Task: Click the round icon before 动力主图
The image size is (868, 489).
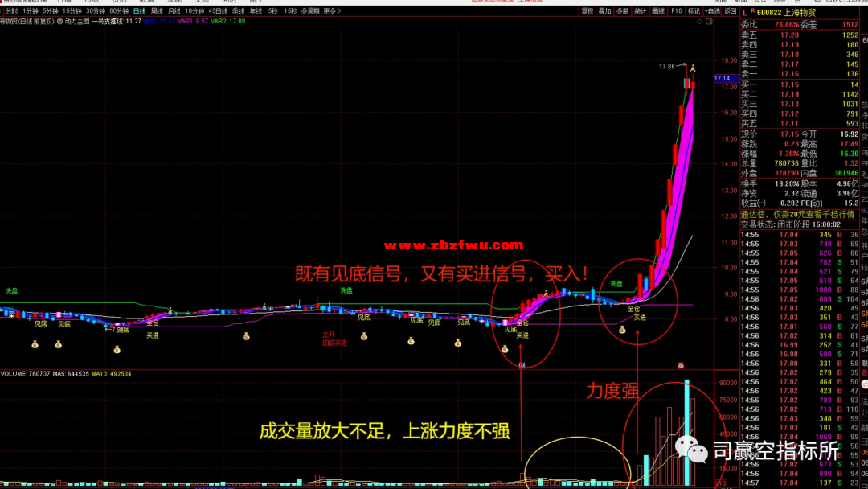Action: tap(59, 22)
